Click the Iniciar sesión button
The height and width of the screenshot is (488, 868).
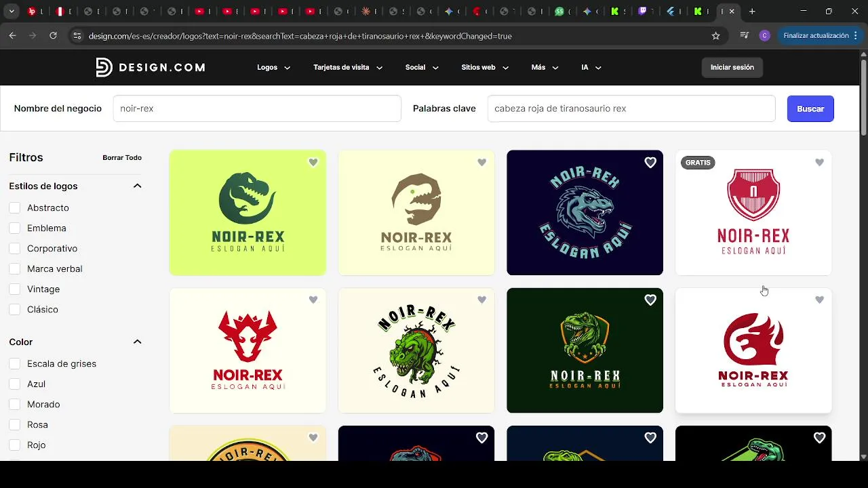point(732,67)
